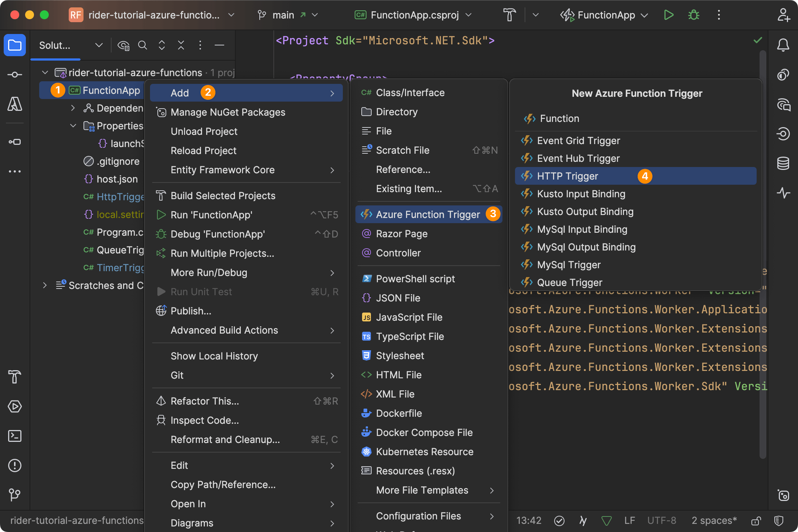Open the Problems tool window
798x532 pixels.
pos(15,465)
